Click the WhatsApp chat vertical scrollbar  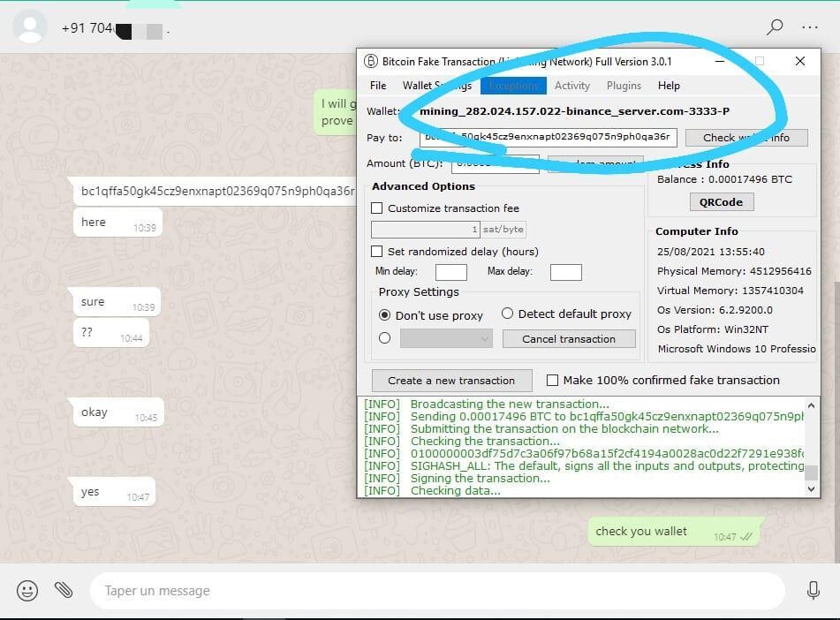(837, 420)
